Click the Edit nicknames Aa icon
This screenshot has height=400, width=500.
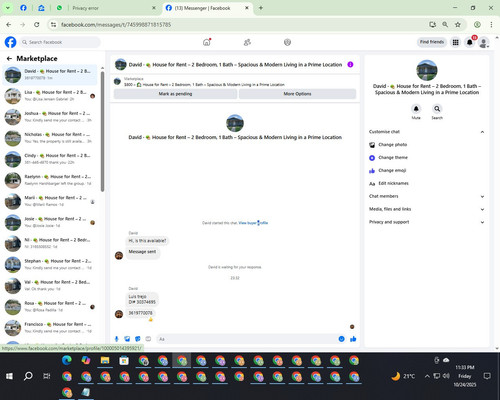tap(372, 184)
